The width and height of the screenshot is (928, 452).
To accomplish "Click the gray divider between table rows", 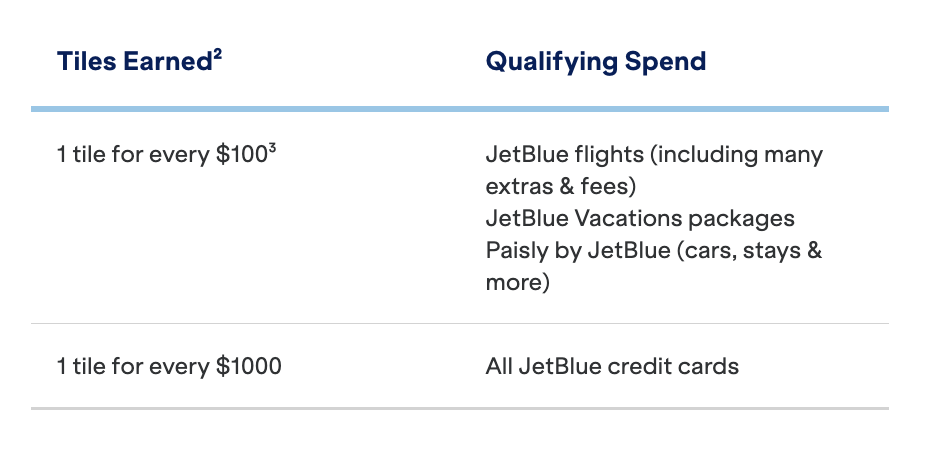I will (x=459, y=324).
